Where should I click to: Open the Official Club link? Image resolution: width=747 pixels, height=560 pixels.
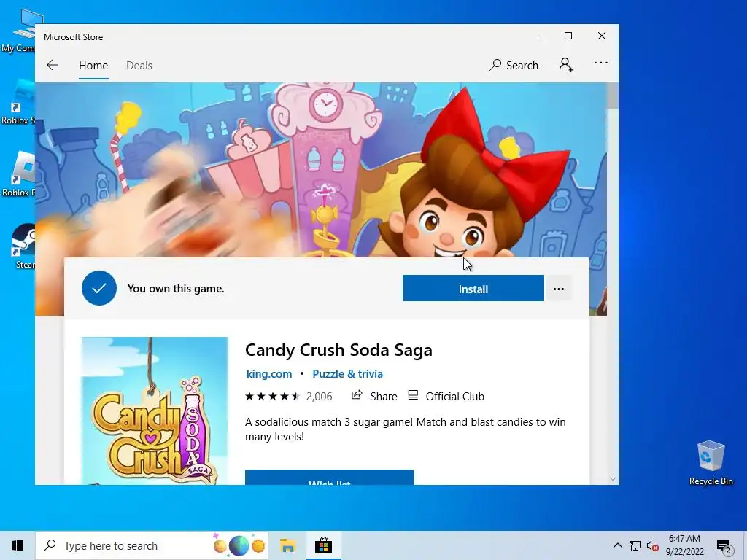[446, 396]
